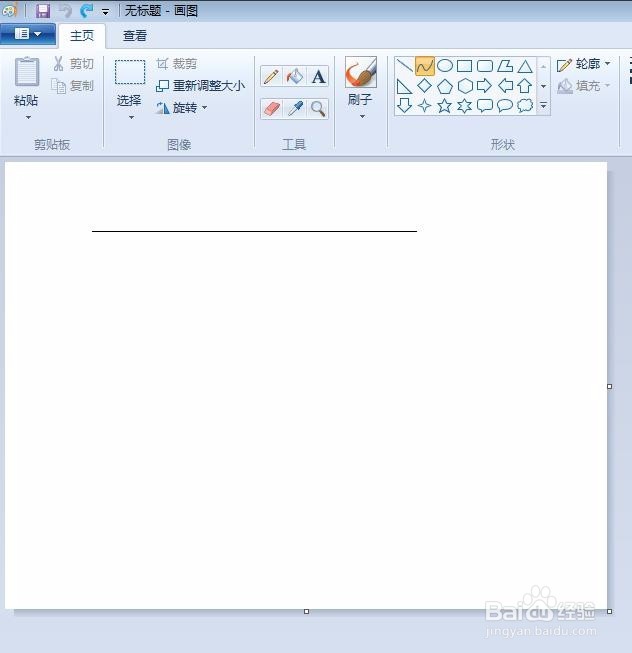Choose the Oval callout shape
The height and width of the screenshot is (653, 632).
tap(505, 106)
